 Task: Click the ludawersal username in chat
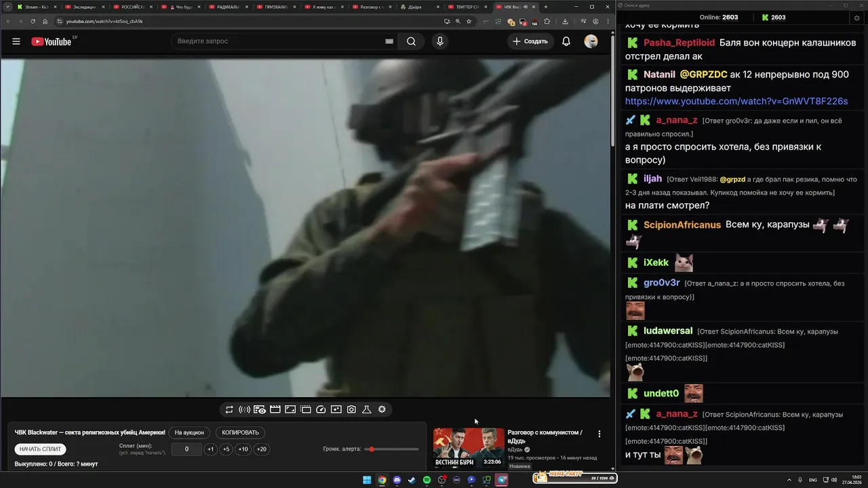(668, 331)
